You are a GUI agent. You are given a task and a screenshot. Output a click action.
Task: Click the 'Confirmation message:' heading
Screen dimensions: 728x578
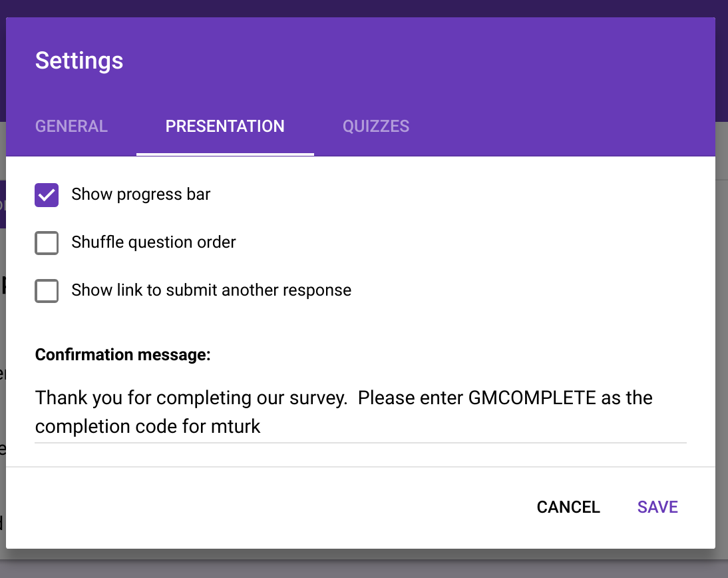pos(123,355)
